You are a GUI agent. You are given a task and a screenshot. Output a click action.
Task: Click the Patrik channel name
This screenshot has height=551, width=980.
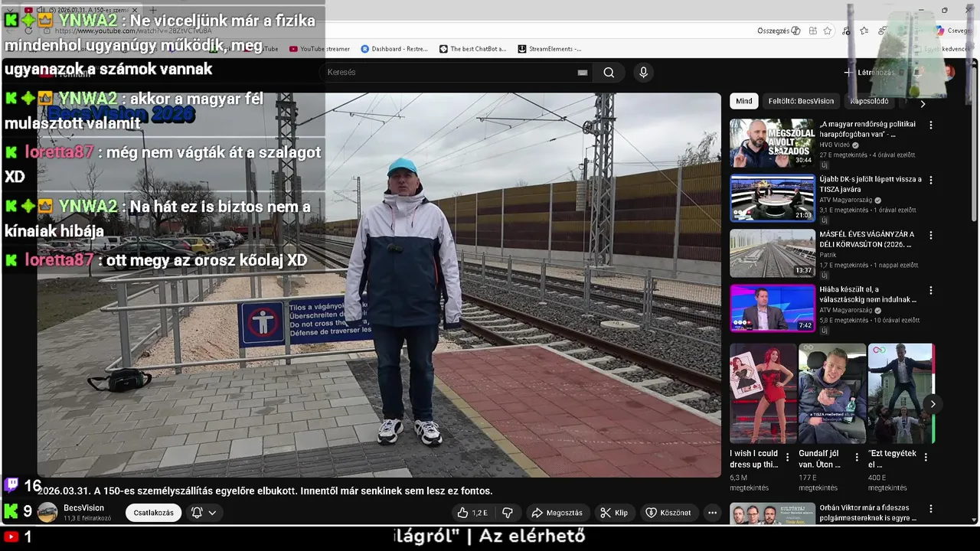tap(828, 255)
